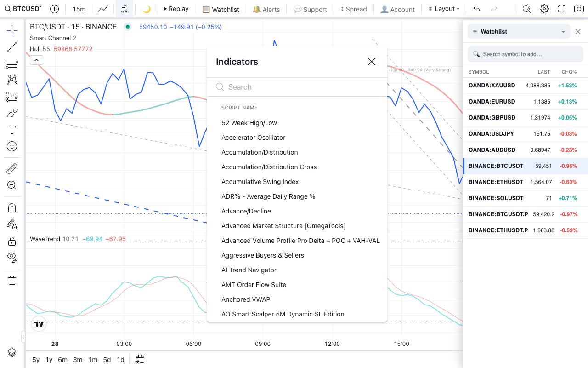The image size is (588, 368).
Task: Enter fullscreen mode
Action: pos(562,9)
